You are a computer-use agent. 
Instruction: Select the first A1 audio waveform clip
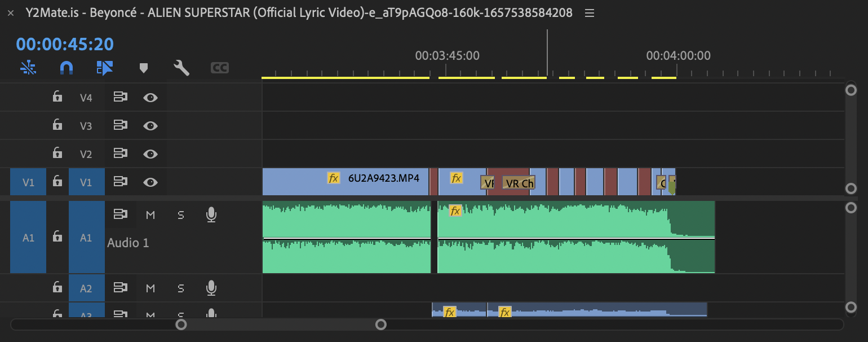(347, 237)
